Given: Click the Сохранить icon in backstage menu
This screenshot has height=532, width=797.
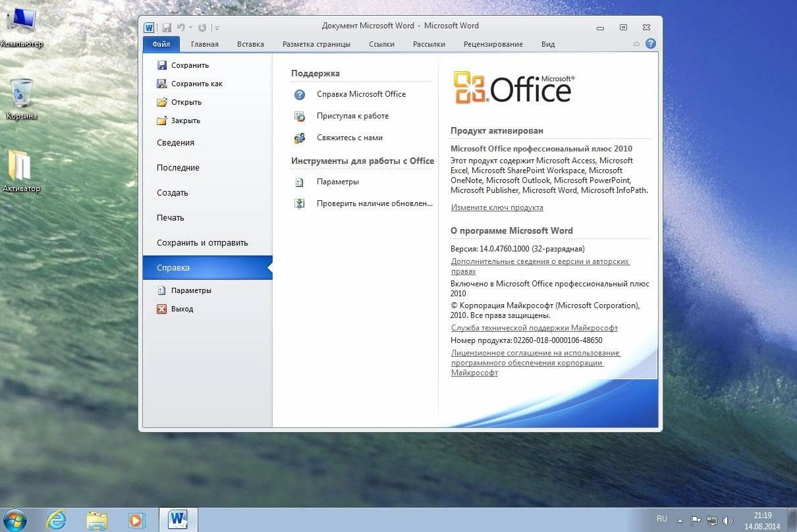Looking at the screenshot, I should click(x=162, y=65).
